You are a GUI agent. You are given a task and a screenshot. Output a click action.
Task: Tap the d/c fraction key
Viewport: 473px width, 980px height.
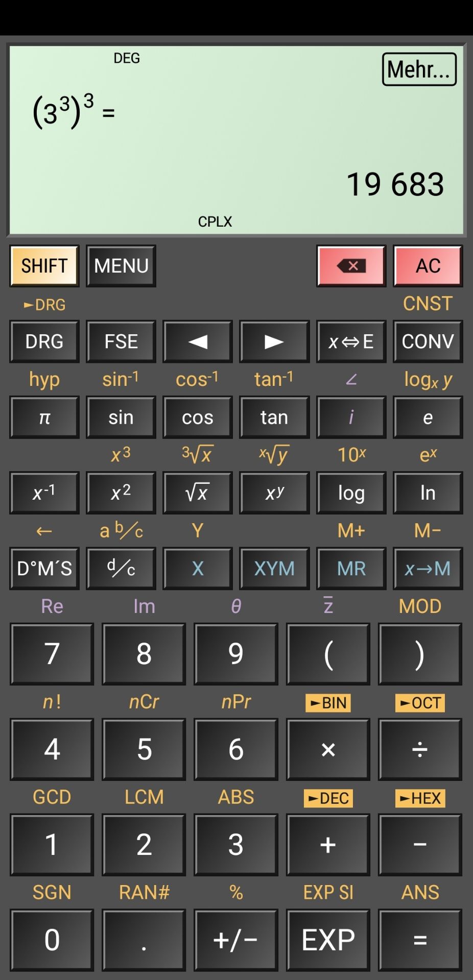[x=121, y=569]
